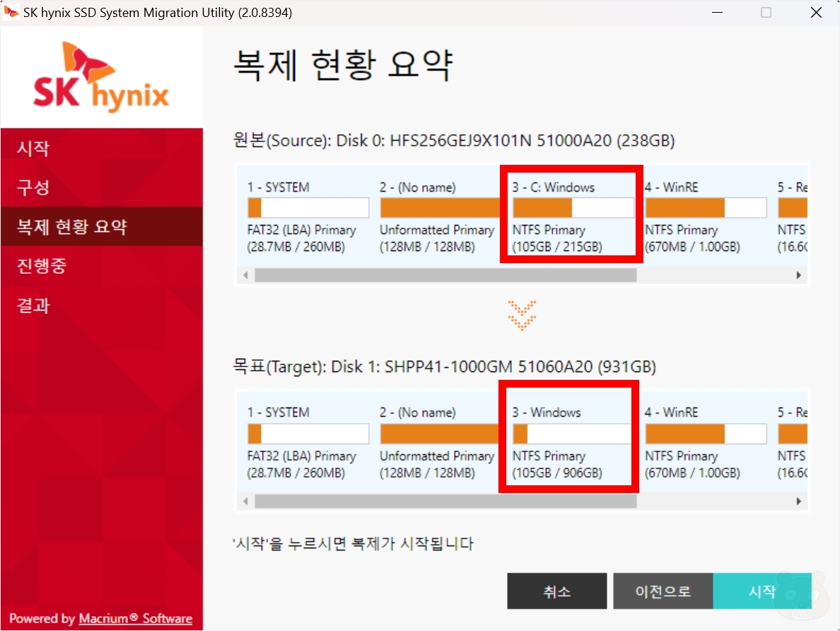Click target scrollbar left arrow
This screenshot has width=840, height=631.
tap(245, 502)
